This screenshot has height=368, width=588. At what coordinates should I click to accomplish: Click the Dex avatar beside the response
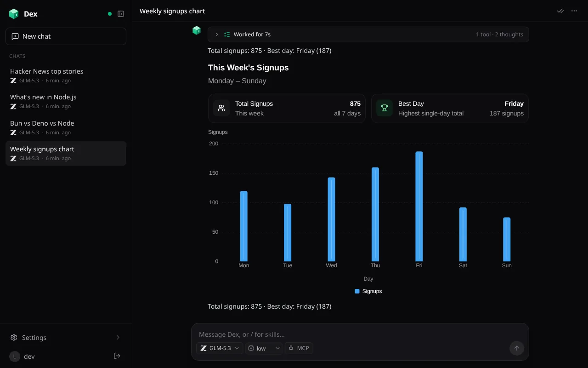tap(197, 30)
